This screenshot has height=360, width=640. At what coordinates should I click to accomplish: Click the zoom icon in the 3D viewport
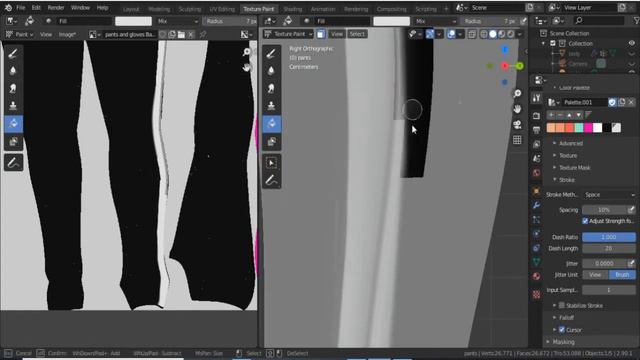(x=517, y=93)
